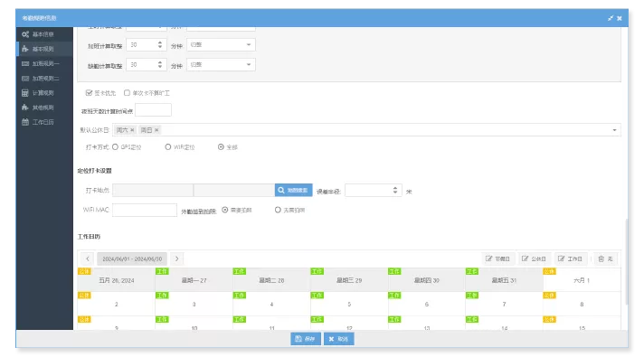Select the 星期四 30 calendar cell

click(427, 280)
